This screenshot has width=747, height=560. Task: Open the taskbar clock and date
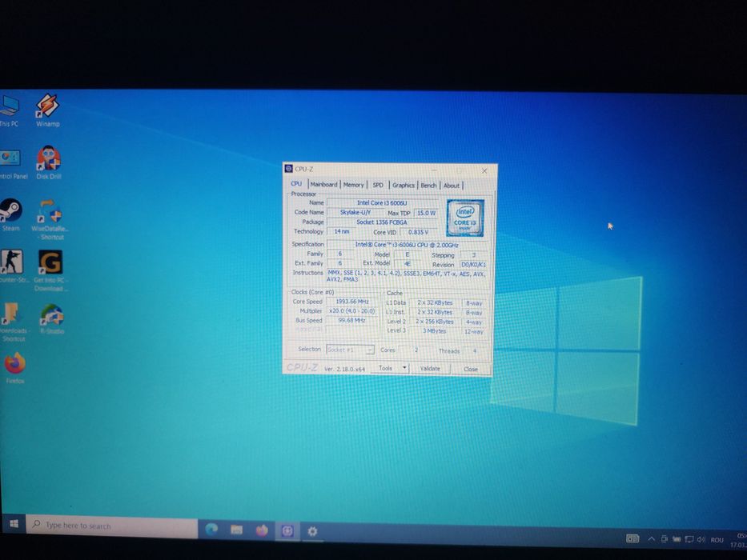(738, 540)
